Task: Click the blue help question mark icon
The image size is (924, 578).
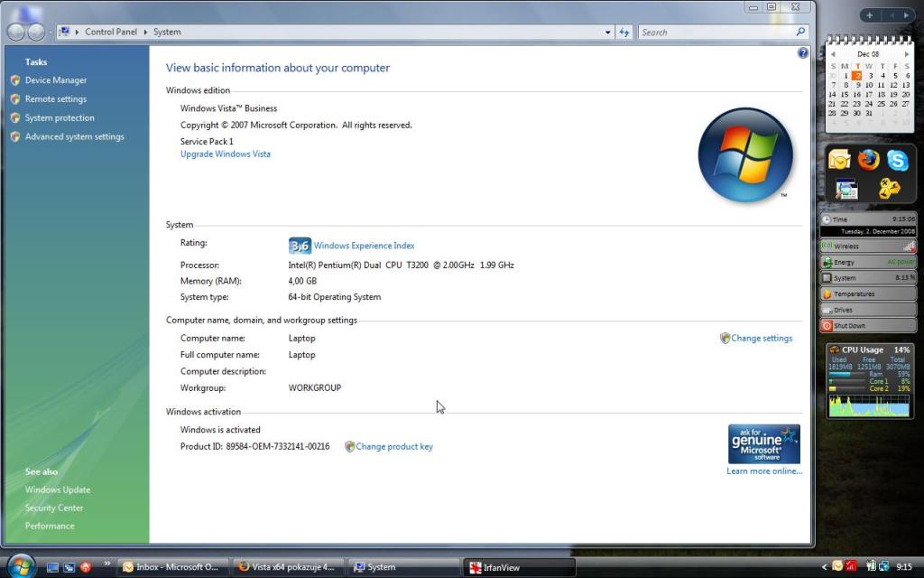Action: click(803, 53)
